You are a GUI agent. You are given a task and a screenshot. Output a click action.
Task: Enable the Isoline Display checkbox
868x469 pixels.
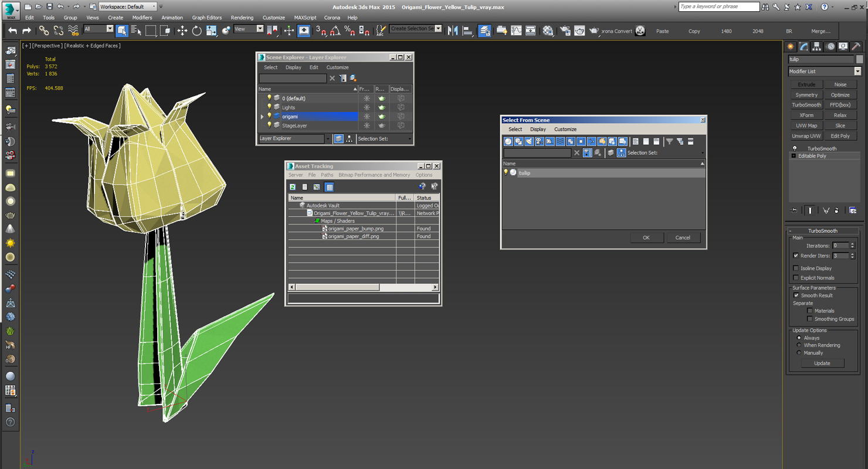pyautogui.click(x=796, y=268)
